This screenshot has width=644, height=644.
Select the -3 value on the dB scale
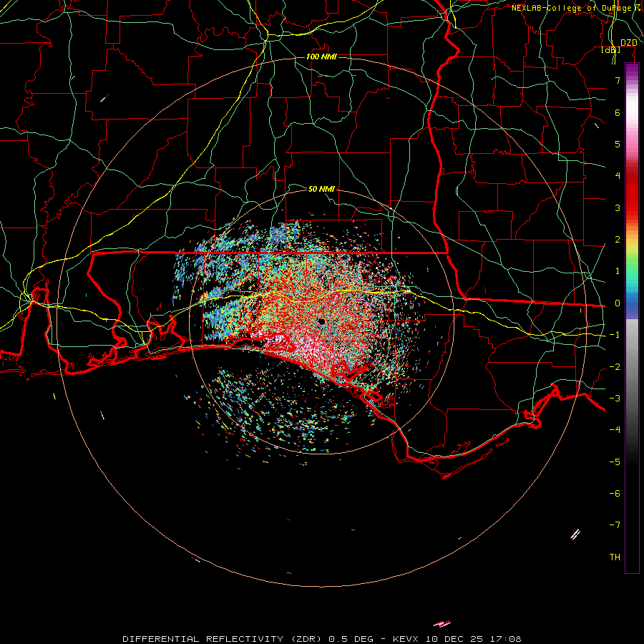tap(615, 399)
